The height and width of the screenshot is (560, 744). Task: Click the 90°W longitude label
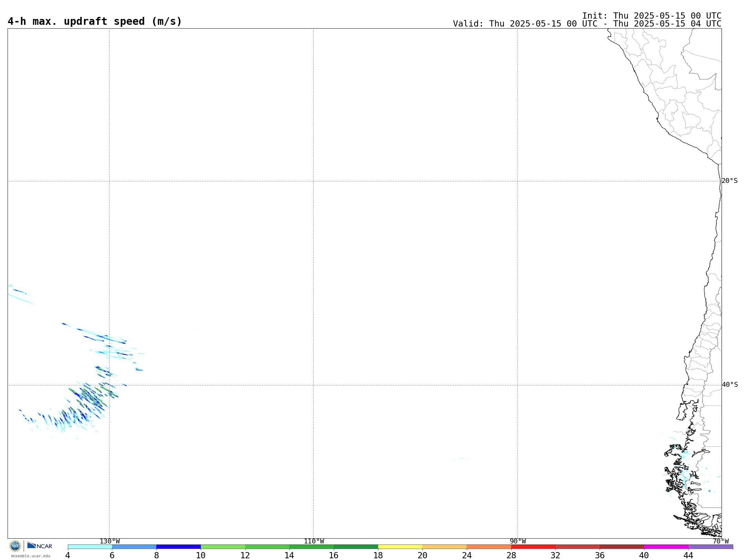point(518,541)
